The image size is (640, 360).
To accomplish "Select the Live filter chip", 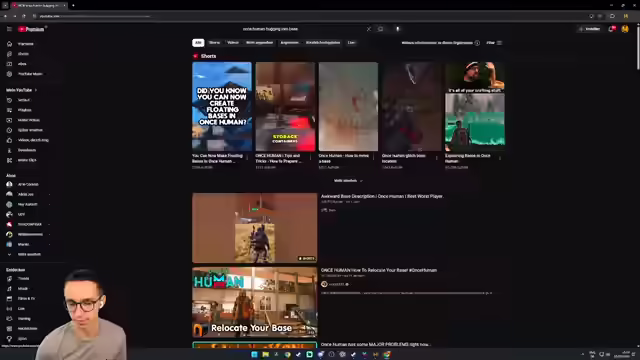I will coord(351,42).
